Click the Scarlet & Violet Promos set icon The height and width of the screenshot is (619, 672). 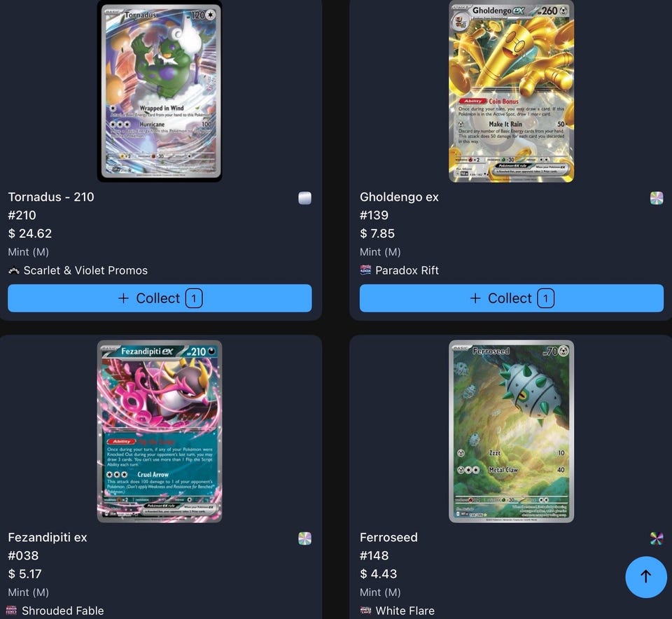tap(14, 270)
